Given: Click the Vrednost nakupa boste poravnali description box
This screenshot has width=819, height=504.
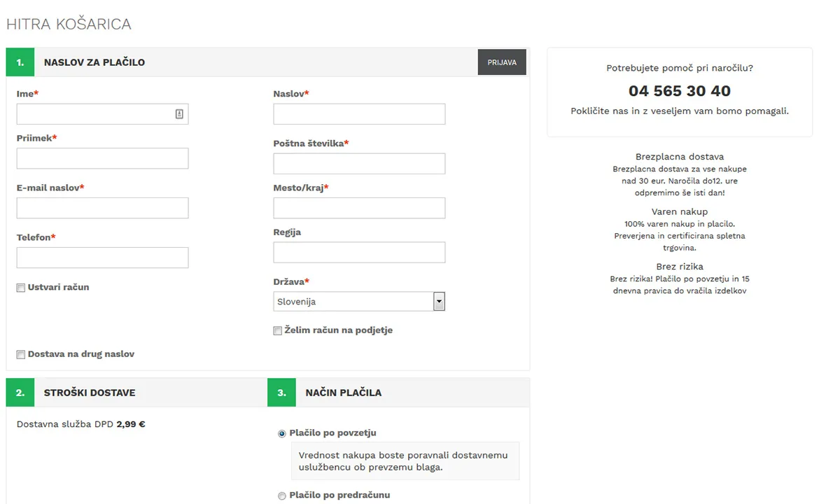Looking at the screenshot, I should (x=405, y=461).
